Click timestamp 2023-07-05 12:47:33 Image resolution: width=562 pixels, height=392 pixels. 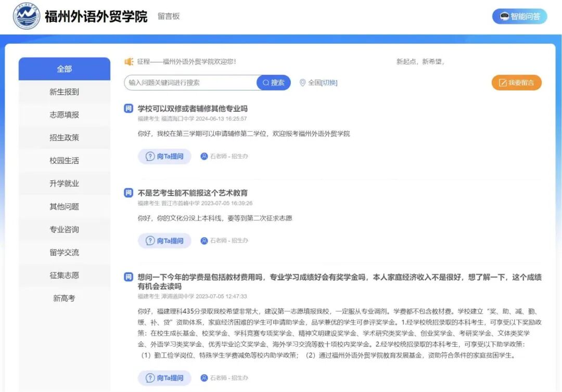coord(221,296)
